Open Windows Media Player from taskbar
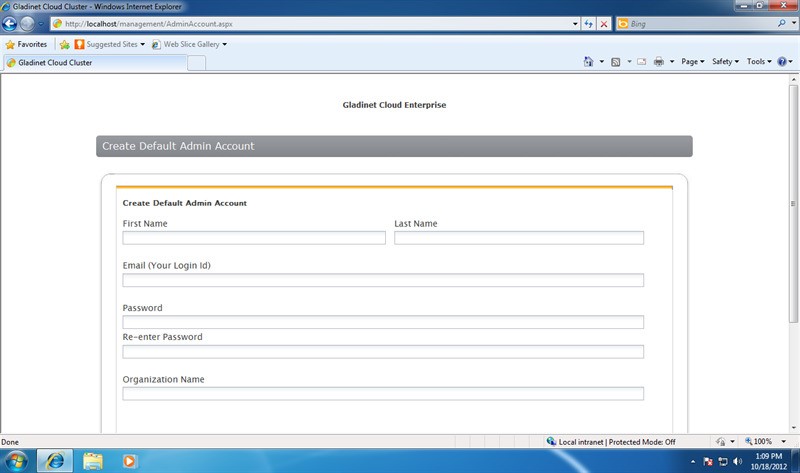This screenshot has width=800, height=473. 129,460
